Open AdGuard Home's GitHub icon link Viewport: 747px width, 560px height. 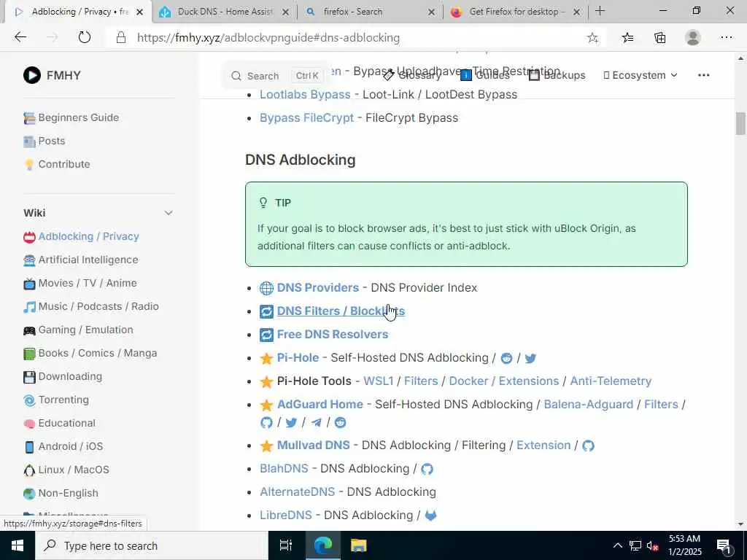point(266,422)
